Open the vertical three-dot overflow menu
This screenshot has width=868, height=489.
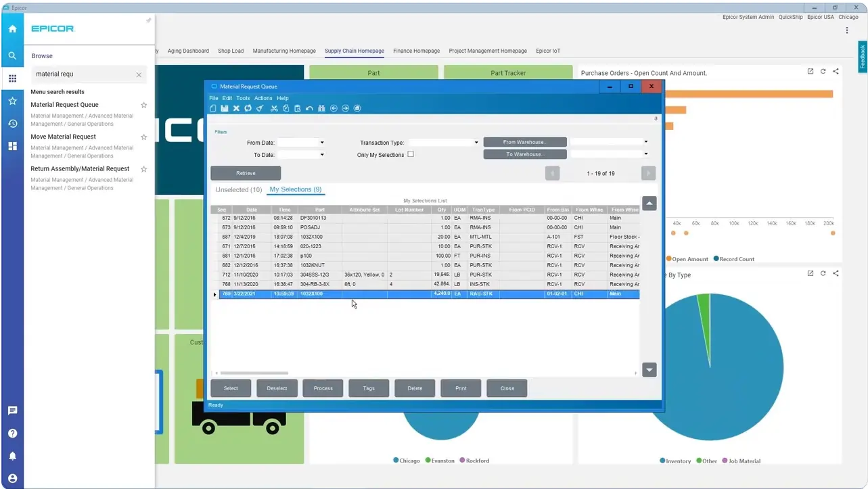[x=847, y=30]
